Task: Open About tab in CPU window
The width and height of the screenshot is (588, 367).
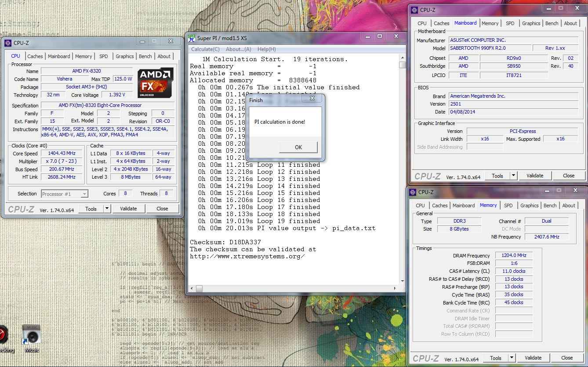Action: [164, 56]
